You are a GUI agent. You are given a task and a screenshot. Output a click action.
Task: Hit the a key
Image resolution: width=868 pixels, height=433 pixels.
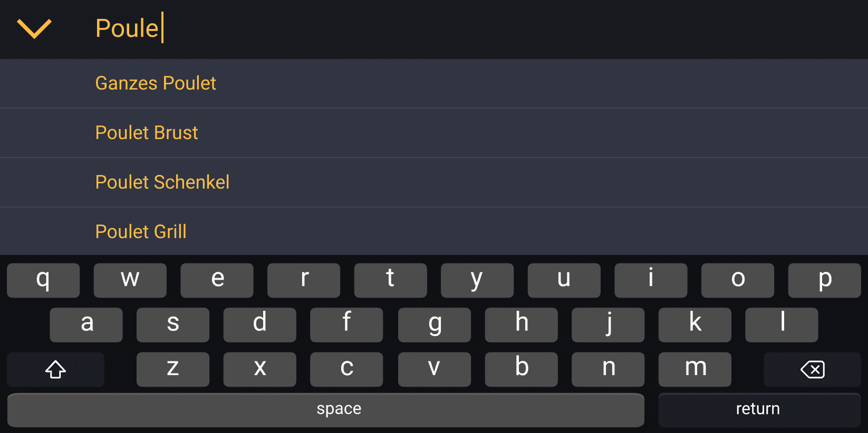(86, 324)
